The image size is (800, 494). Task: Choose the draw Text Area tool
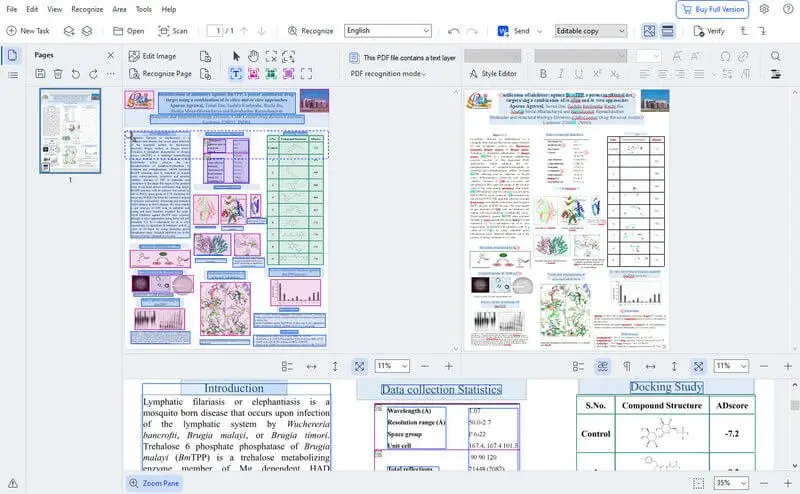tap(236, 74)
